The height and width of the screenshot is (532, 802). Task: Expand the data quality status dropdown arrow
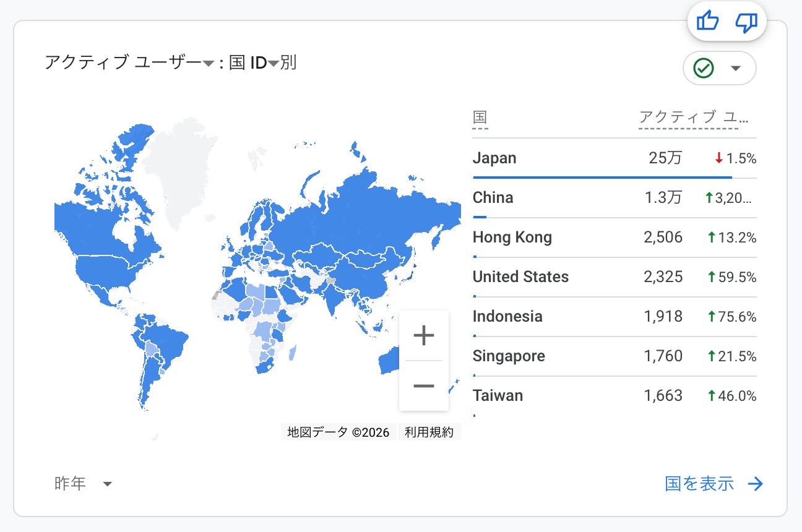(x=736, y=68)
